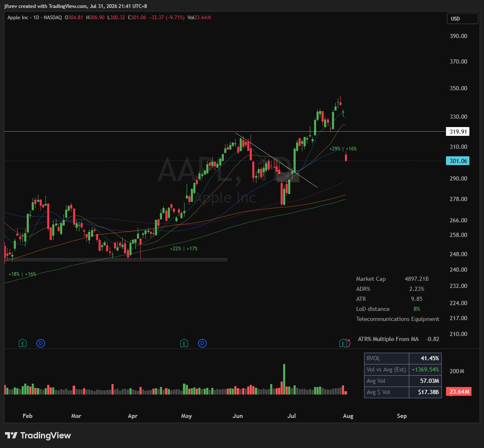Click the Vol 23.64M header value
Image resolution: width=484 pixels, height=448 pixels.
coord(199,18)
